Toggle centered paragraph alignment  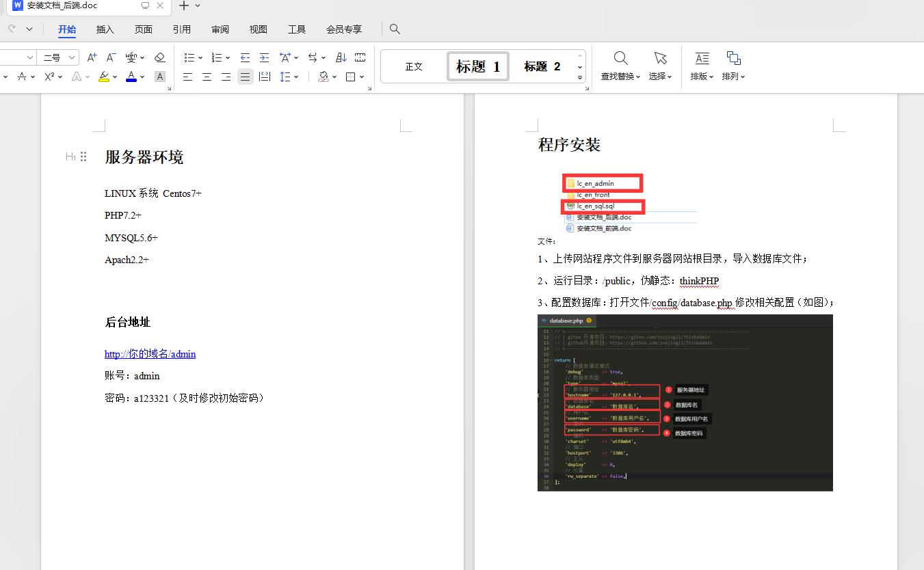coord(206,77)
